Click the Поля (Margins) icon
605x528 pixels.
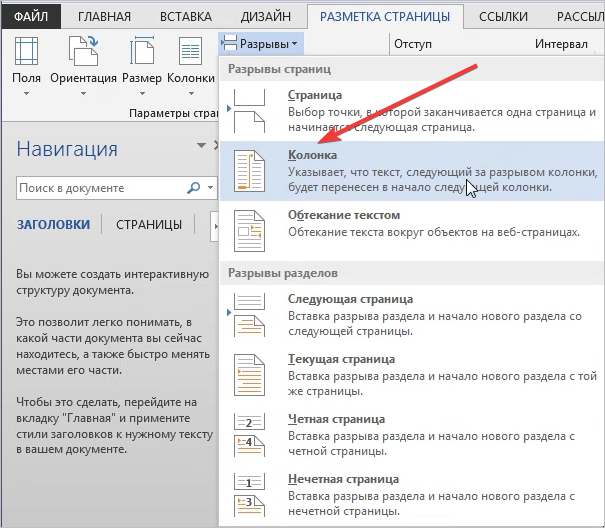pos(27,53)
